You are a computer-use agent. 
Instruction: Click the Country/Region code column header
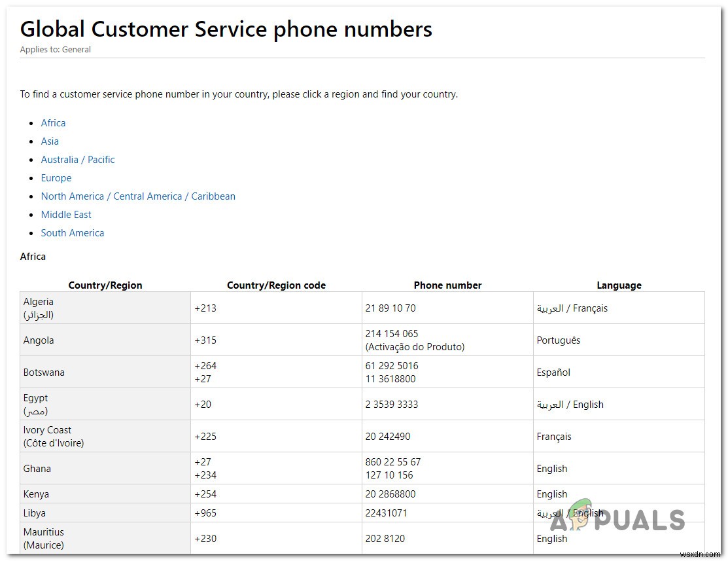click(x=276, y=285)
